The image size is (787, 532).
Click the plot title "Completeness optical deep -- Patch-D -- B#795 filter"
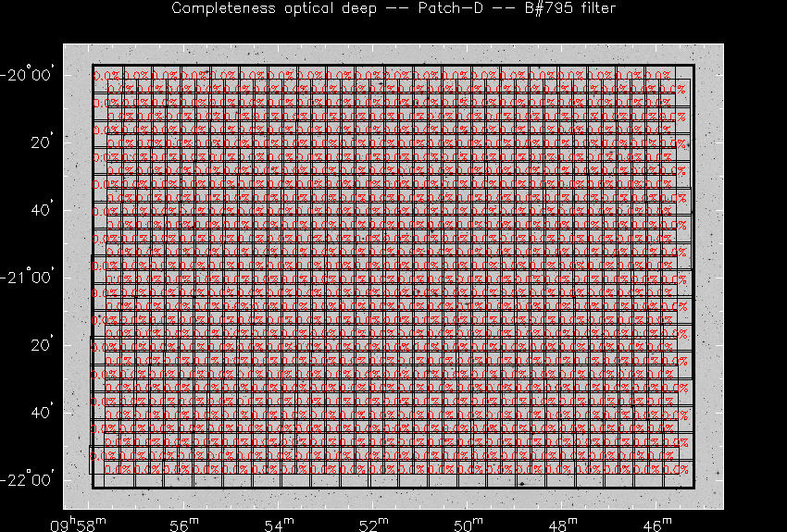(393, 8)
